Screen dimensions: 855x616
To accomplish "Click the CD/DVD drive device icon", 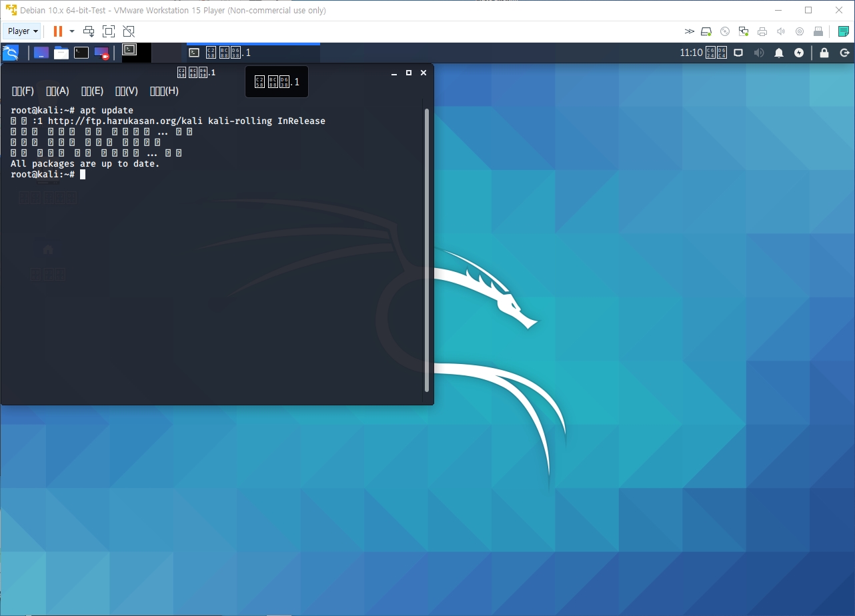I will click(725, 31).
